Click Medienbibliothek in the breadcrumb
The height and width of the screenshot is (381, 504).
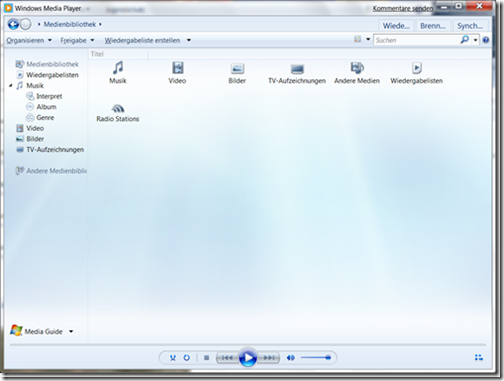coord(70,24)
